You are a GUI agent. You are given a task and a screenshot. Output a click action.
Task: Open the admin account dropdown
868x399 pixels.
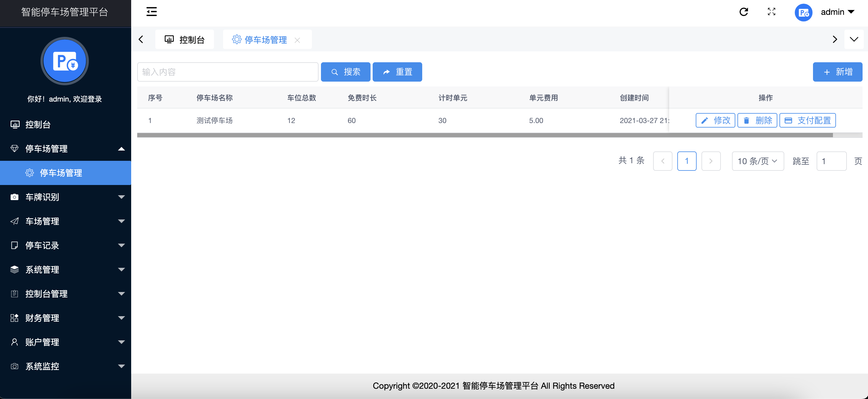(x=837, y=12)
